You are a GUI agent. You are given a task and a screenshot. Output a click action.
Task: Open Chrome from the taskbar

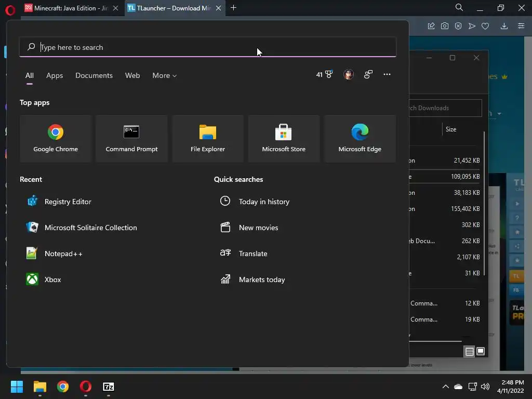(x=63, y=387)
